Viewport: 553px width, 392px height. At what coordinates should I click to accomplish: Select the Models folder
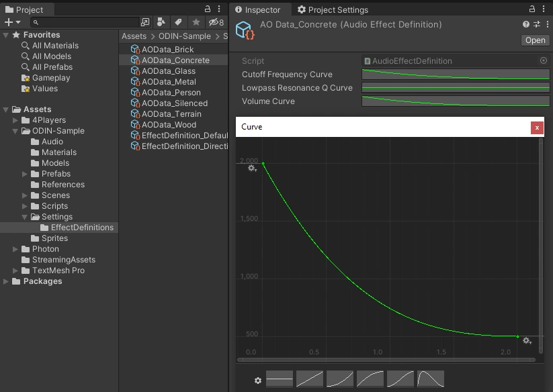pos(55,163)
